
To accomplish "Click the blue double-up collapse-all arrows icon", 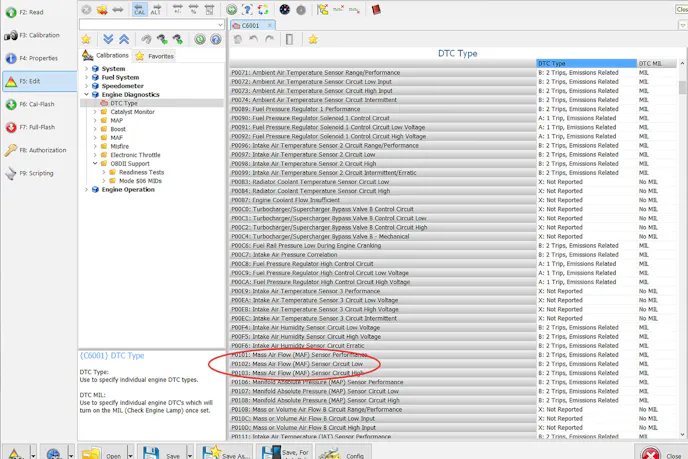I will 123,39.
